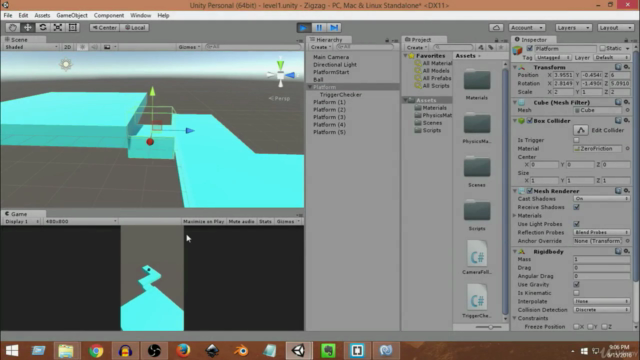
Task: Enable Freeze Position X checkbox
Action: coord(576,327)
